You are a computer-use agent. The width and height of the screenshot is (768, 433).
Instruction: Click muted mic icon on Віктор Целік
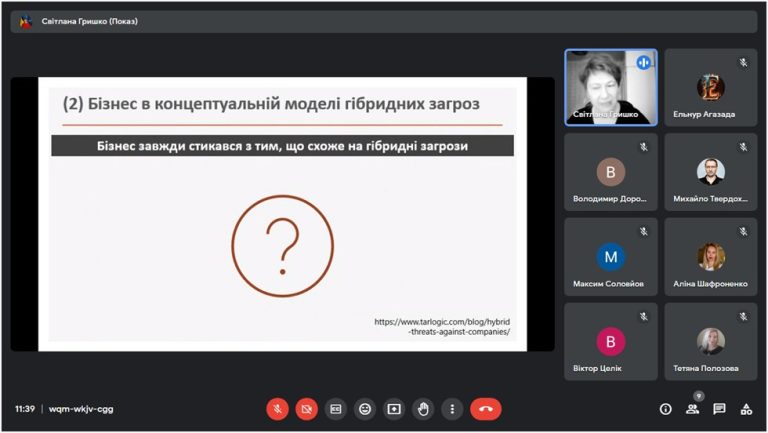[644, 316]
